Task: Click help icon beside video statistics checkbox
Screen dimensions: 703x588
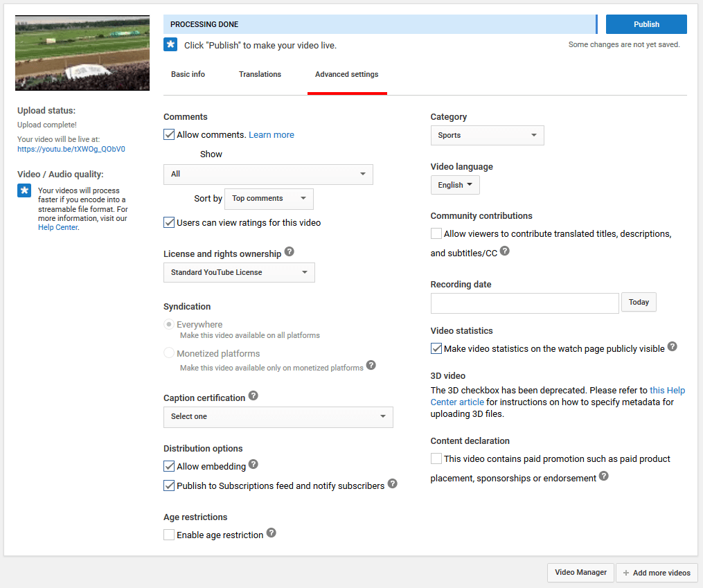Action: pos(672,346)
